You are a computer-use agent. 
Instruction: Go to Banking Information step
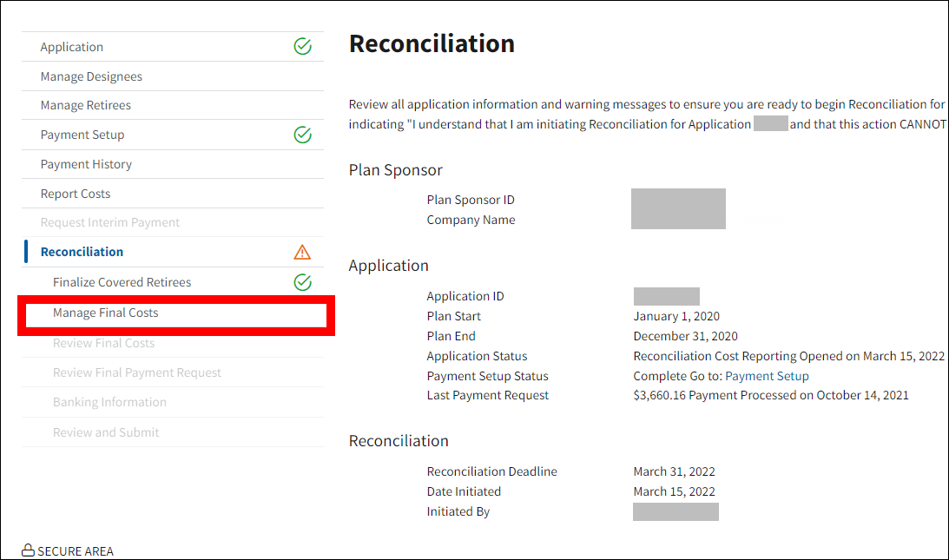[x=109, y=402]
